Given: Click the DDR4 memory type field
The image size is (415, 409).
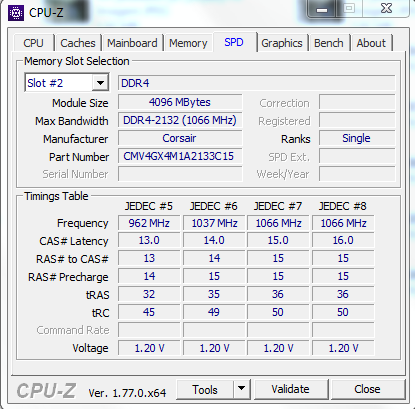Looking at the screenshot, I should tap(257, 83).
